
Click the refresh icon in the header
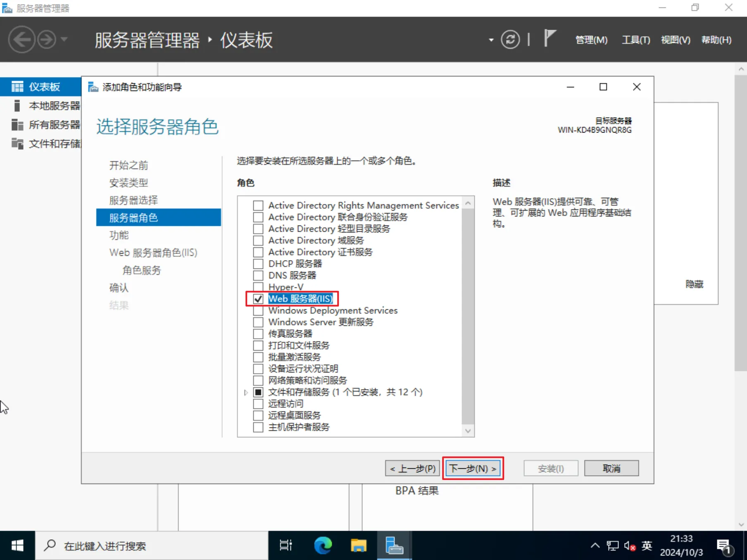[x=510, y=40]
